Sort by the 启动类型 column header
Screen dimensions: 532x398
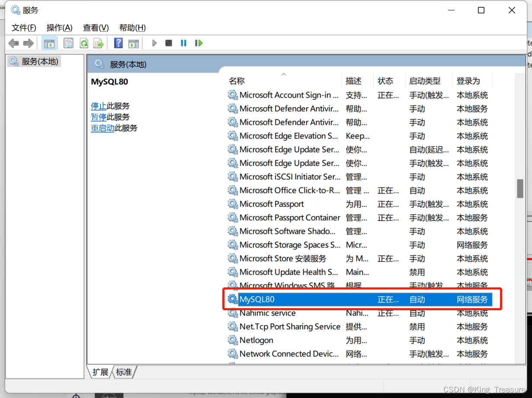coord(429,81)
